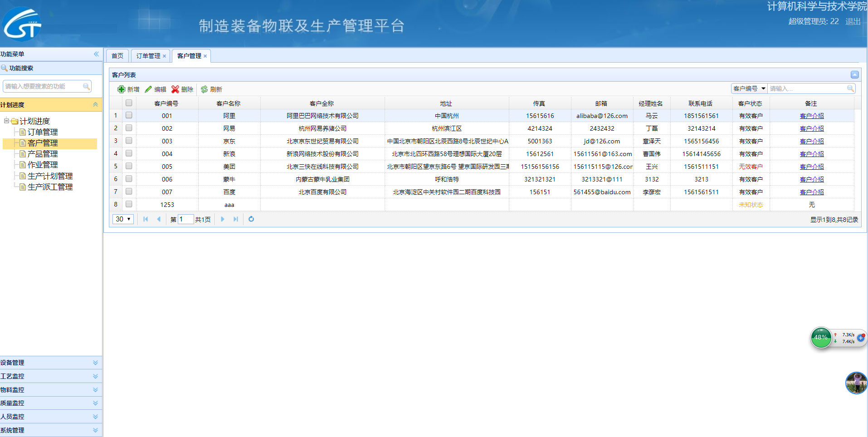
Task: Check the row for customer 007 百度
Action: click(x=129, y=191)
